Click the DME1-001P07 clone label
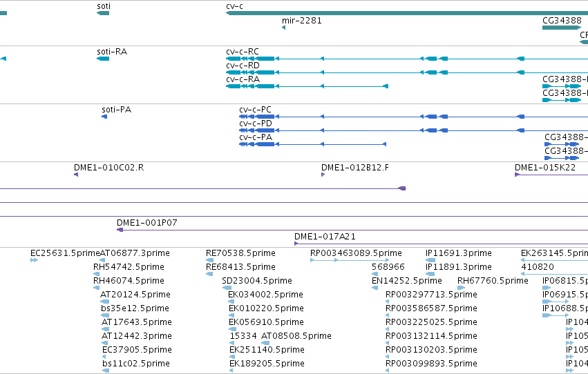 (x=147, y=222)
